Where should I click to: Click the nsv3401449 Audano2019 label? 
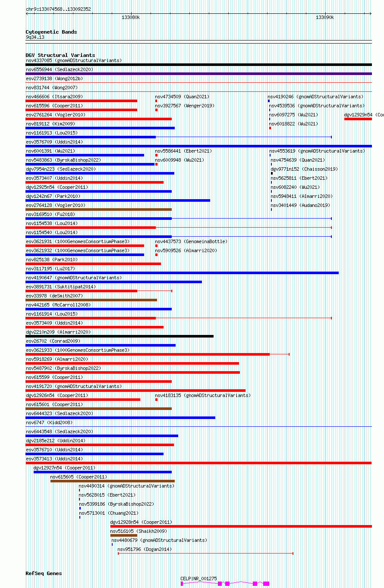coord(301,205)
